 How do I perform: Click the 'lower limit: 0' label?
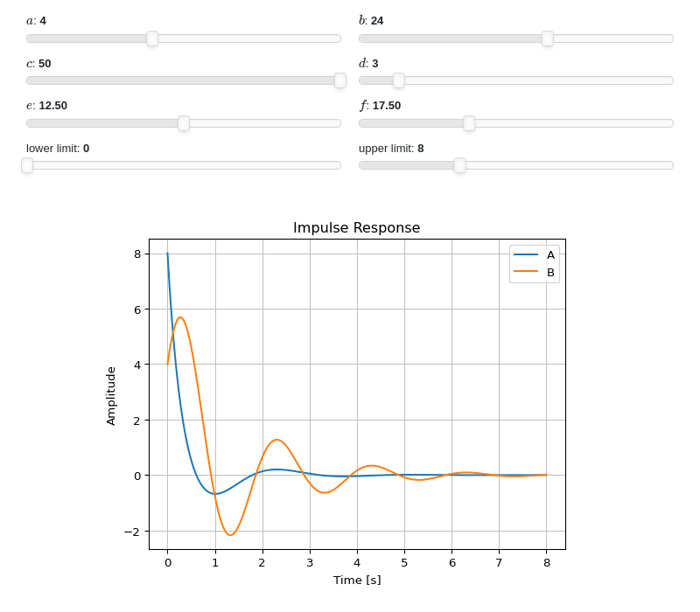[58, 149]
